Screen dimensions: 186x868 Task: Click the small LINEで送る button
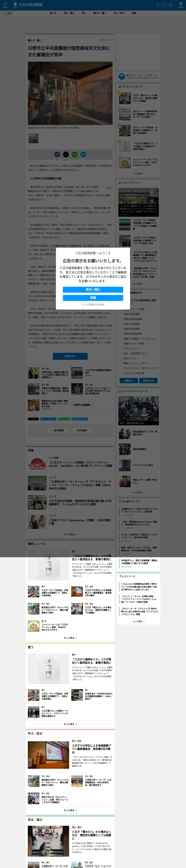point(64,419)
